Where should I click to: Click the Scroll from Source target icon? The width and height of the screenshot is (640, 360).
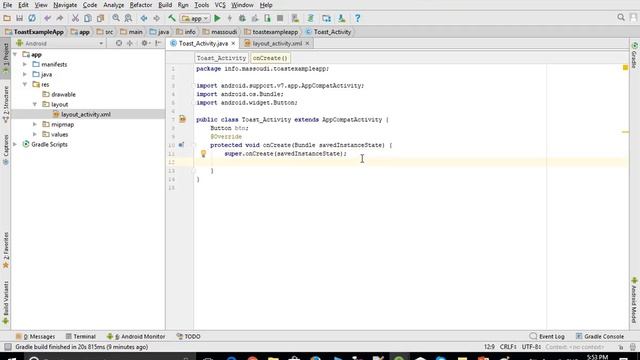tap(119, 43)
